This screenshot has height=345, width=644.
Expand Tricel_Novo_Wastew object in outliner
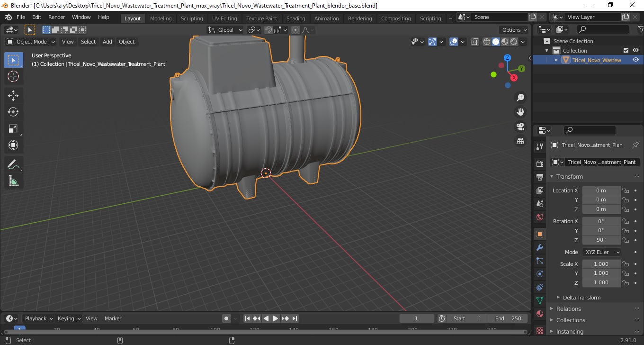(556, 60)
